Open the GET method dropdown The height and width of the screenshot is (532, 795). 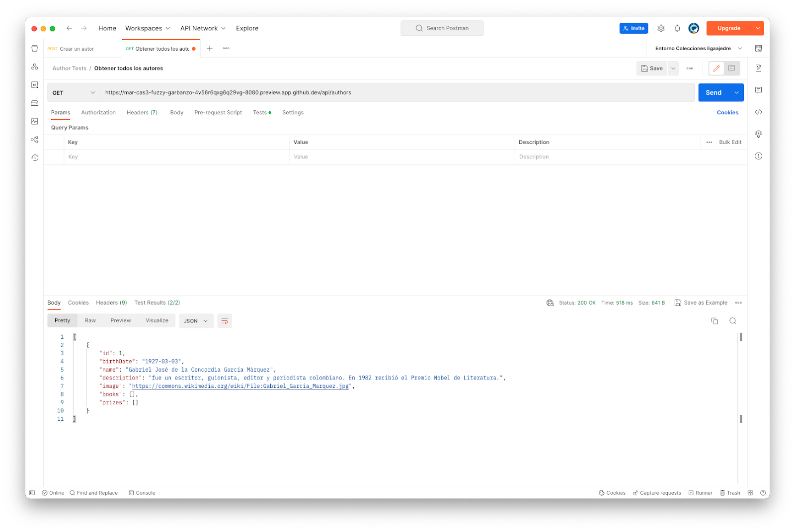(x=74, y=93)
